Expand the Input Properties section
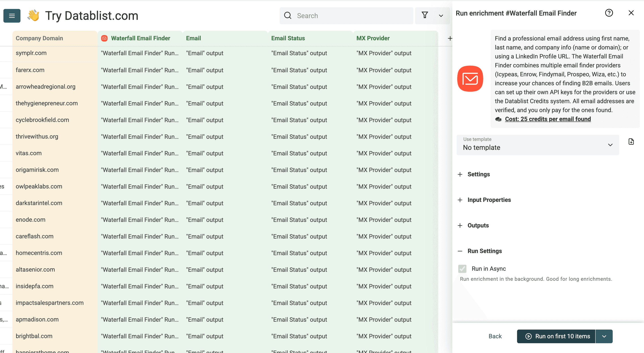Viewport: 644px width, 353px height. click(x=484, y=200)
